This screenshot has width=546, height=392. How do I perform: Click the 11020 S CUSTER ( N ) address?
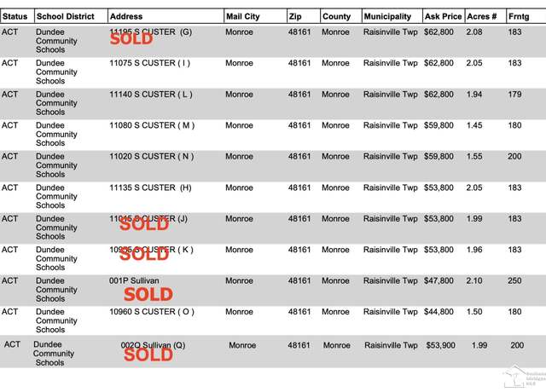[152, 157]
